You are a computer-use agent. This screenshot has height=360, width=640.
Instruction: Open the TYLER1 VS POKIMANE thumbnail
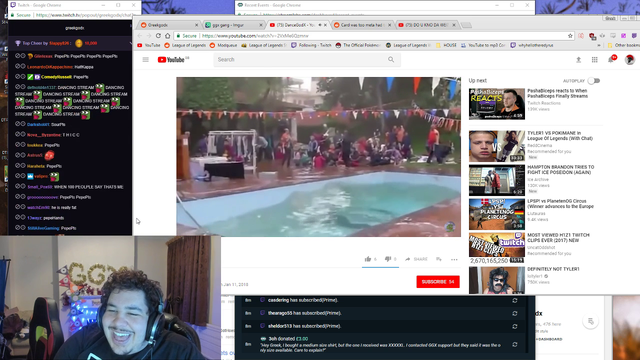[497, 146]
